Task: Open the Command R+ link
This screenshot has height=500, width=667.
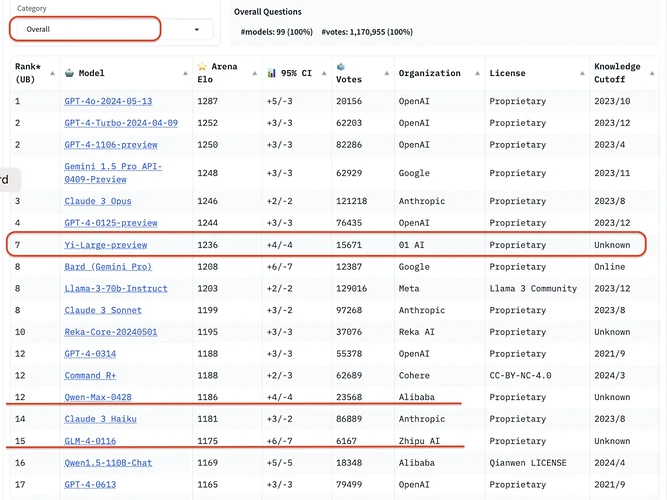Action: tap(90, 376)
